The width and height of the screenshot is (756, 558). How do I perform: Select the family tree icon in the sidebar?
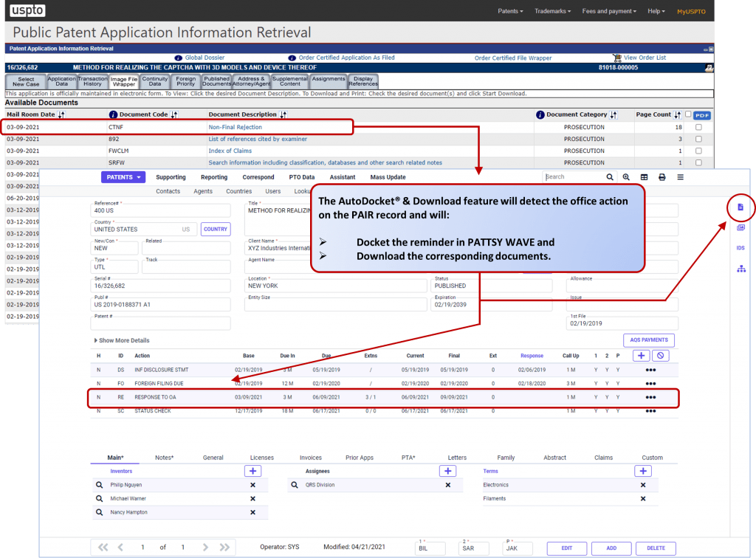740,268
